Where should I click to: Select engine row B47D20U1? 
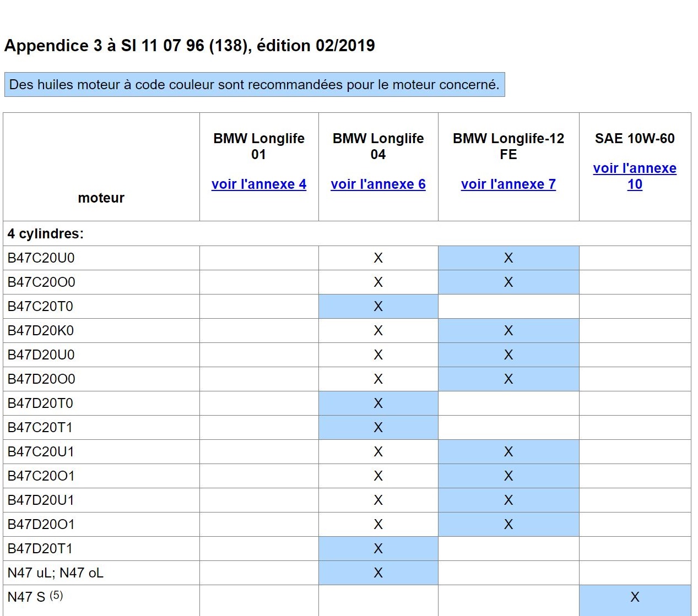(x=347, y=500)
